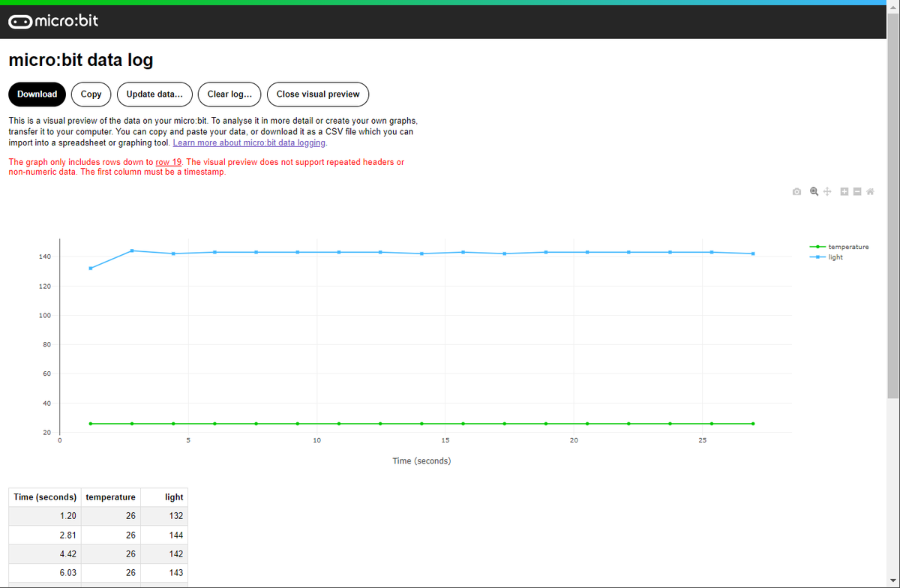Toggle the light series in the legend
Screen dimensions: 900x588
pos(826,257)
